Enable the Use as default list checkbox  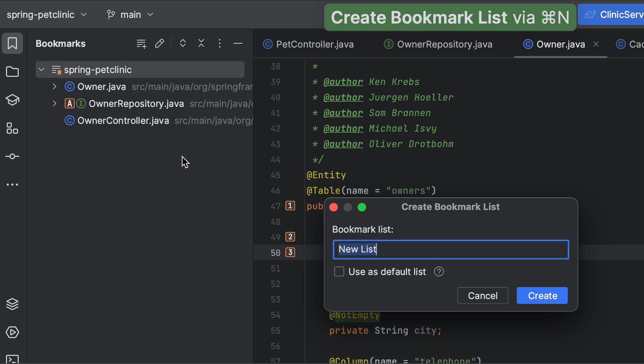tap(339, 271)
